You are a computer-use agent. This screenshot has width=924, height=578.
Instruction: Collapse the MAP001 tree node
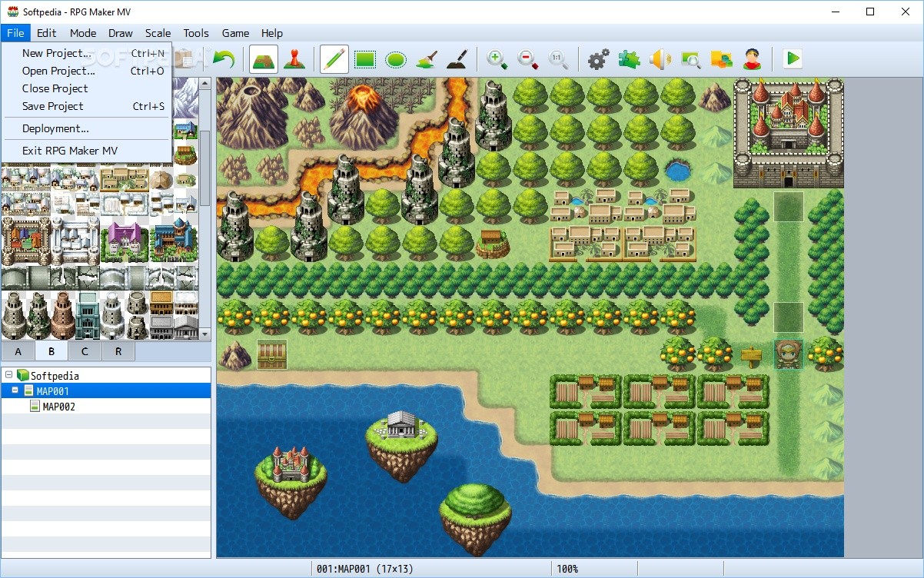tap(15, 391)
